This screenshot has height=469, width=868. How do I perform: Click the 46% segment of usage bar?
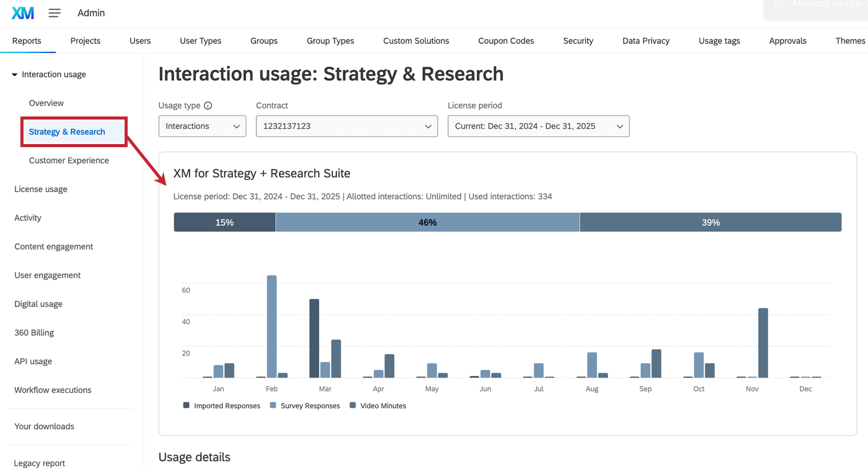coord(427,222)
